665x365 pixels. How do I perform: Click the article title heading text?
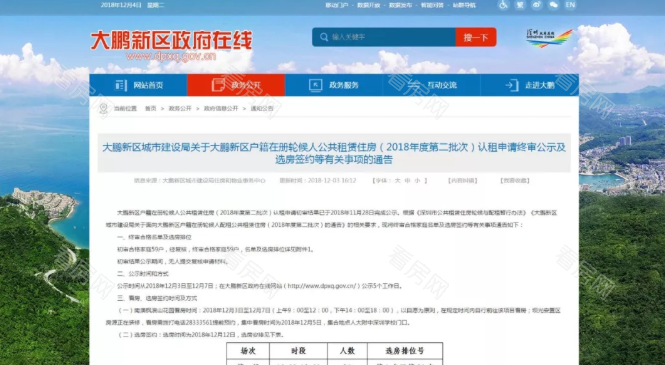point(334,153)
